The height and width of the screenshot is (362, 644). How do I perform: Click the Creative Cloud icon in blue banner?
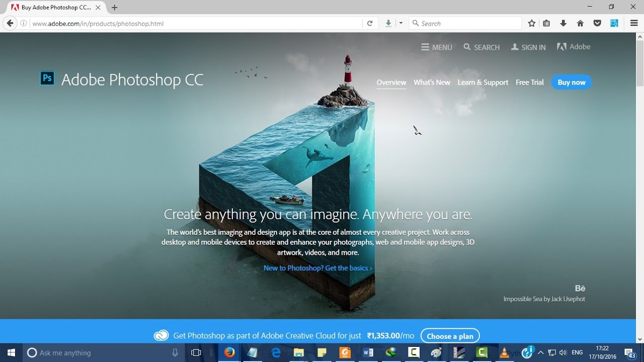pos(161,335)
